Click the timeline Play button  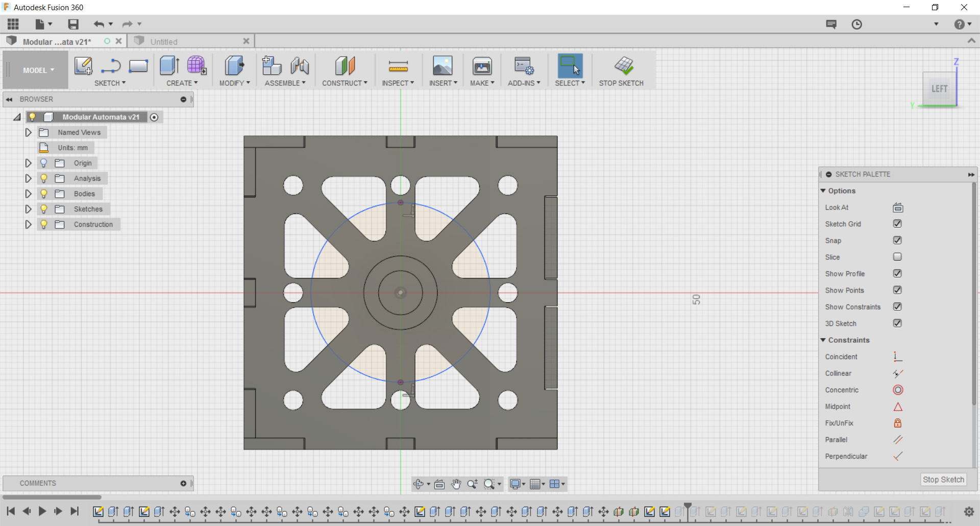(42, 511)
